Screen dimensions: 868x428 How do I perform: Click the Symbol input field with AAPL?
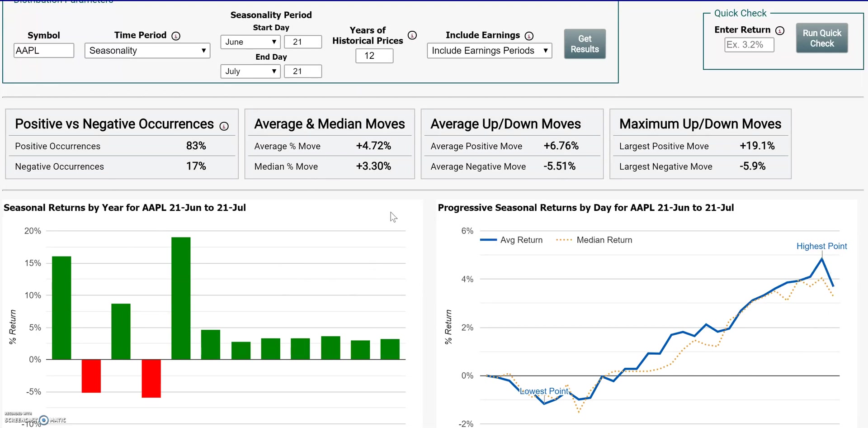click(x=43, y=50)
